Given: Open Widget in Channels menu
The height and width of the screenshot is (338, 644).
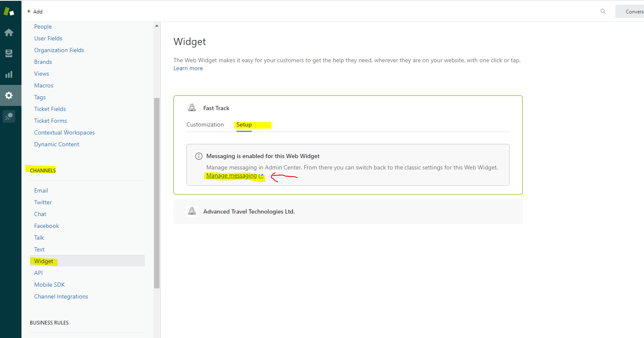Looking at the screenshot, I should (x=44, y=261).
